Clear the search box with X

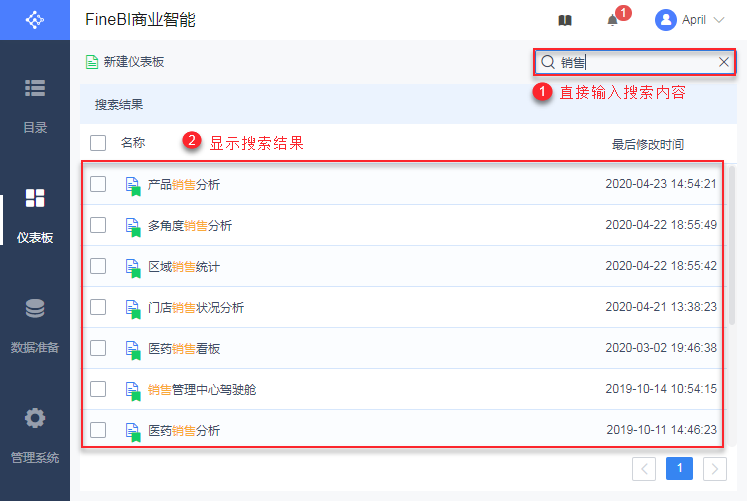pos(724,62)
